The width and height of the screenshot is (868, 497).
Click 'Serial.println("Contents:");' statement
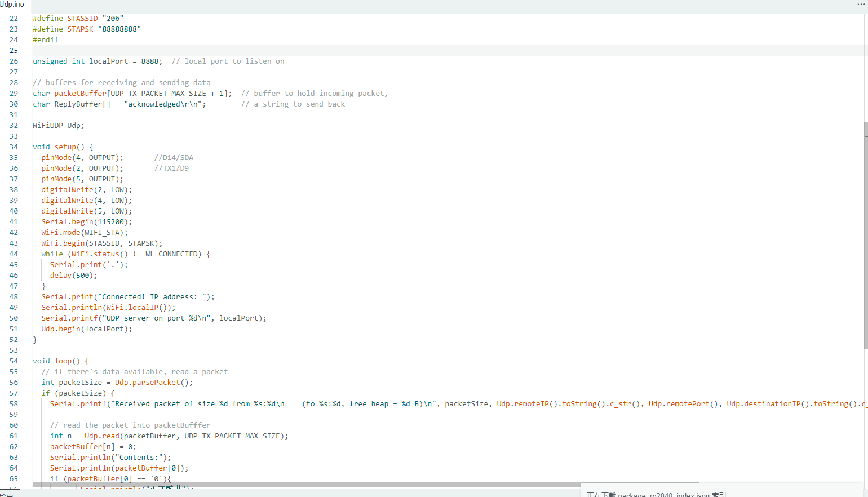click(110, 458)
